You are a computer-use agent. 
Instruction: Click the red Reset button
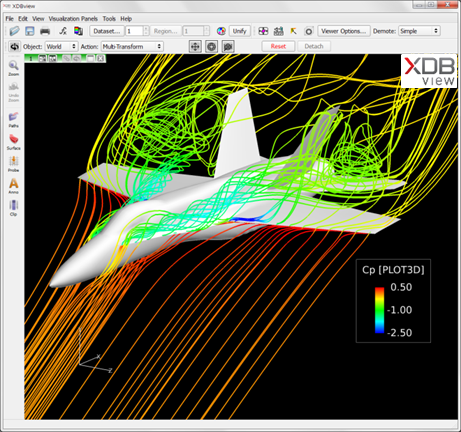(x=278, y=46)
